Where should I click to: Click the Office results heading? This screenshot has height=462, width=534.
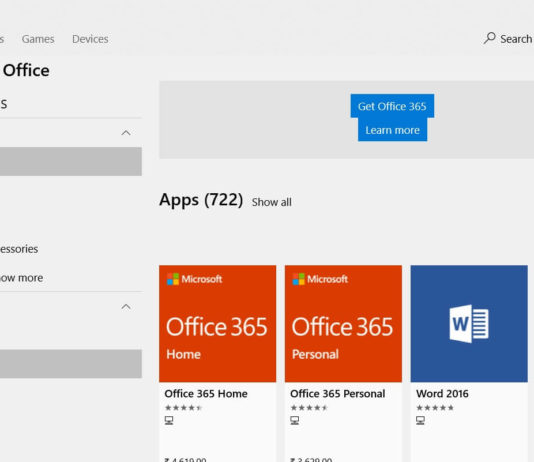pyautogui.click(x=26, y=70)
